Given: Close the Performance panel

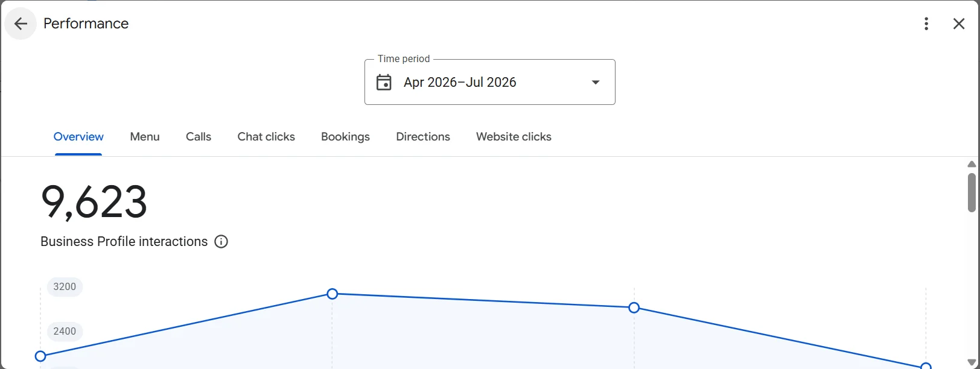Looking at the screenshot, I should 959,24.
